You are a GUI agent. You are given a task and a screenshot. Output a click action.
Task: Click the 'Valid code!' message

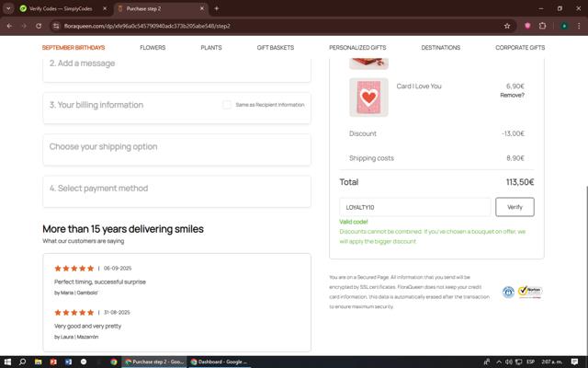[x=353, y=222]
